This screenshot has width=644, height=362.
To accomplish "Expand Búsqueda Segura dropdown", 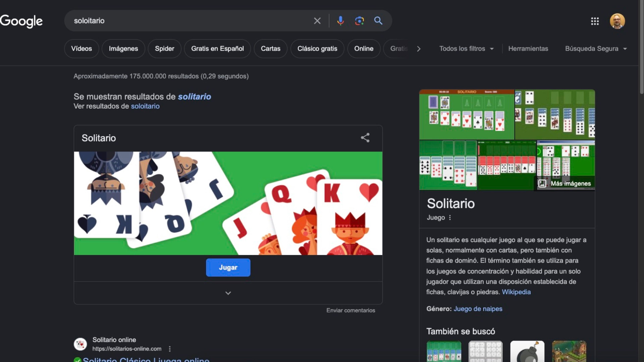I will coord(626,48).
